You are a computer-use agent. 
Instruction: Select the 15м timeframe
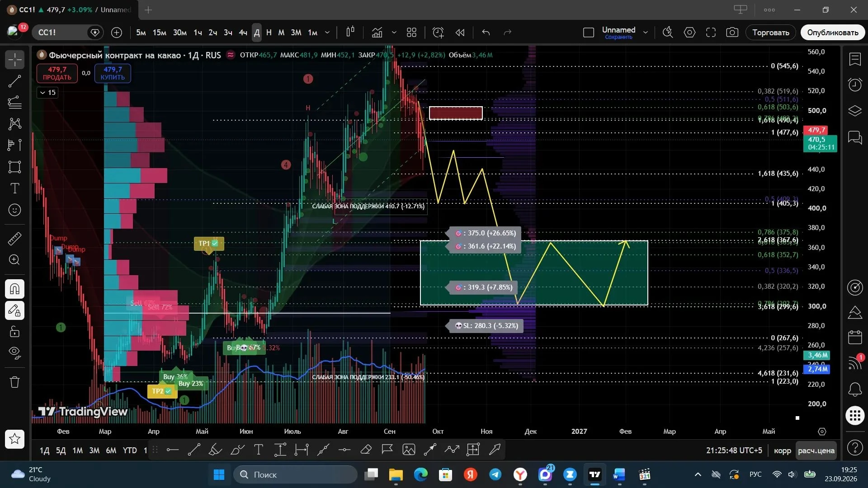(159, 33)
